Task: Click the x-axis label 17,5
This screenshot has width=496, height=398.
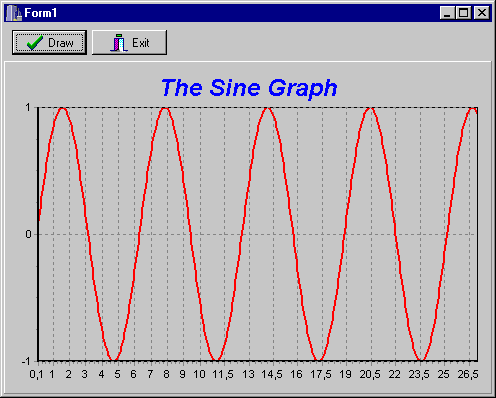Action: pyautogui.click(x=321, y=374)
